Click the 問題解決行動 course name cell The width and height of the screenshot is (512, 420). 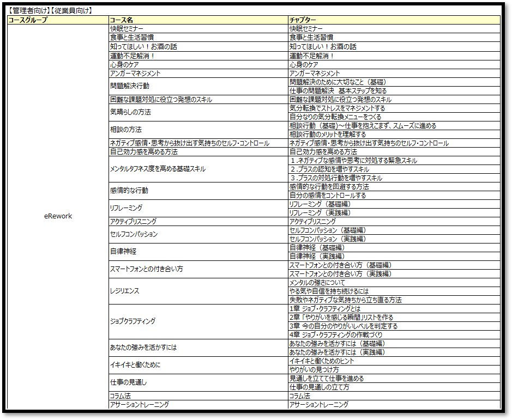(129, 86)
